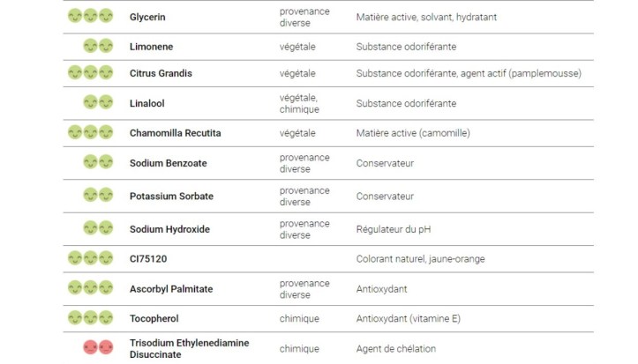This screenshot has height=364, width=638.
Task: Click the 'Régulateur du pH' function text
Action: 394,229
